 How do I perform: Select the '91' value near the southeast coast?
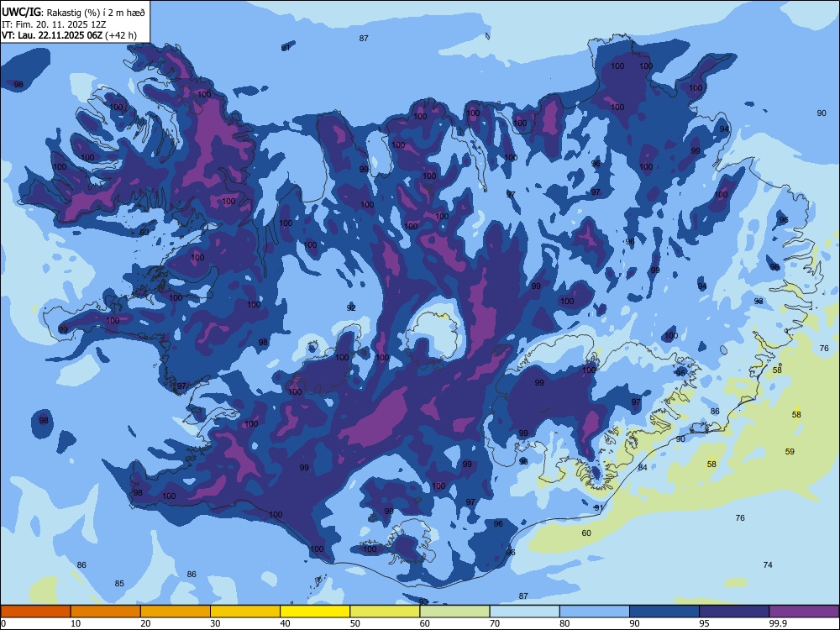[x=599, y=508]
